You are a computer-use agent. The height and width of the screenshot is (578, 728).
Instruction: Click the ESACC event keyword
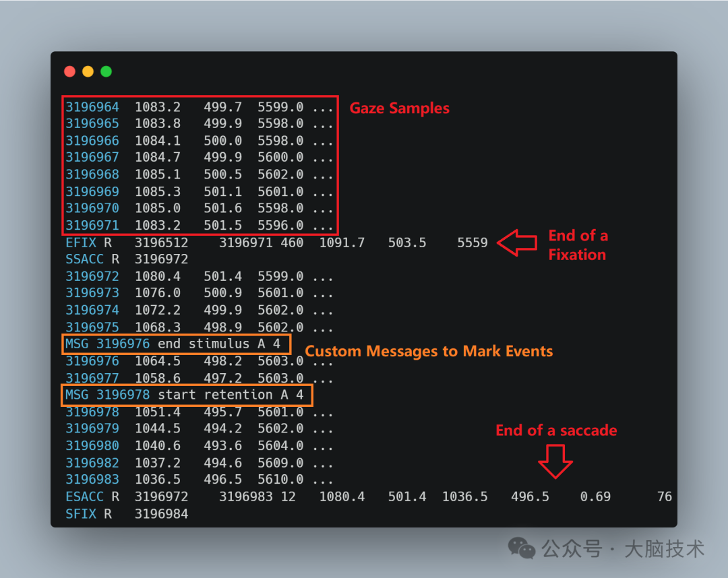tap(84, 496)
